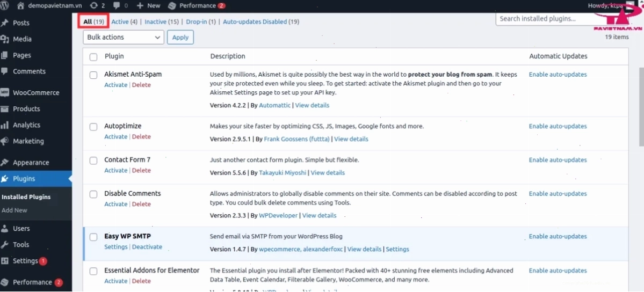Filter by Auto-updates Disabled (19)
Viewport: 644px width, 292px height.
click(261, 22)
